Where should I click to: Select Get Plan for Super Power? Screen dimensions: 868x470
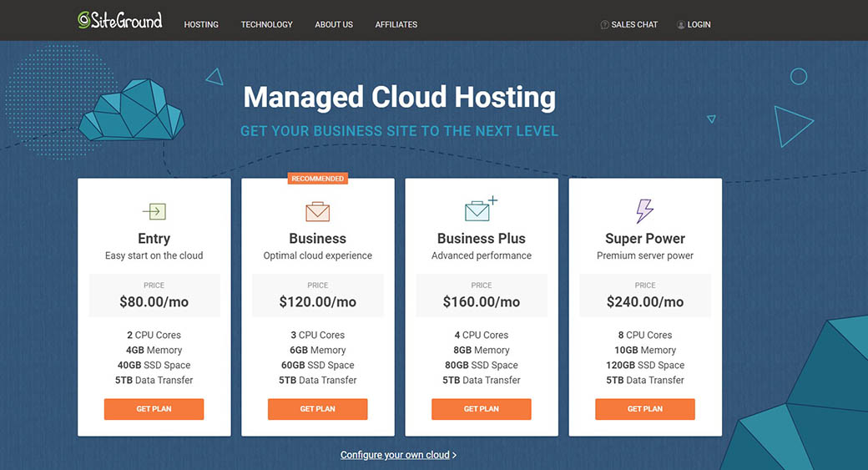pyautogui.click(x=644, y=409)
